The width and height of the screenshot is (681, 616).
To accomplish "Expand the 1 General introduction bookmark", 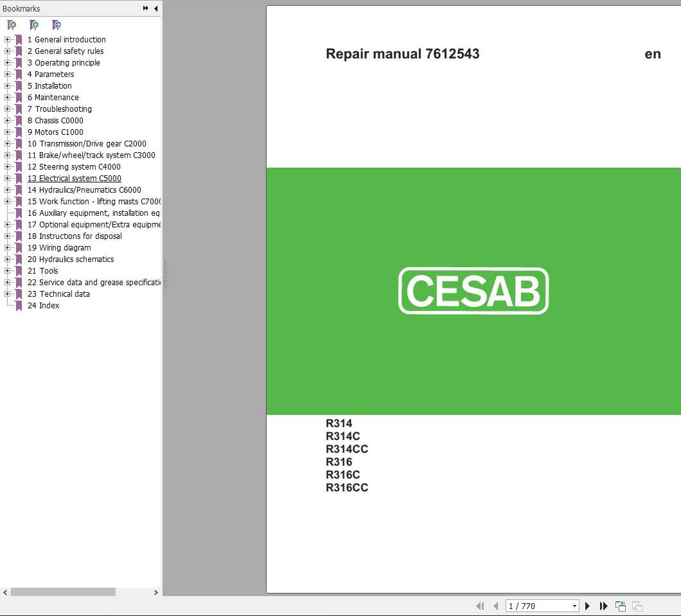I will point(7,40).
